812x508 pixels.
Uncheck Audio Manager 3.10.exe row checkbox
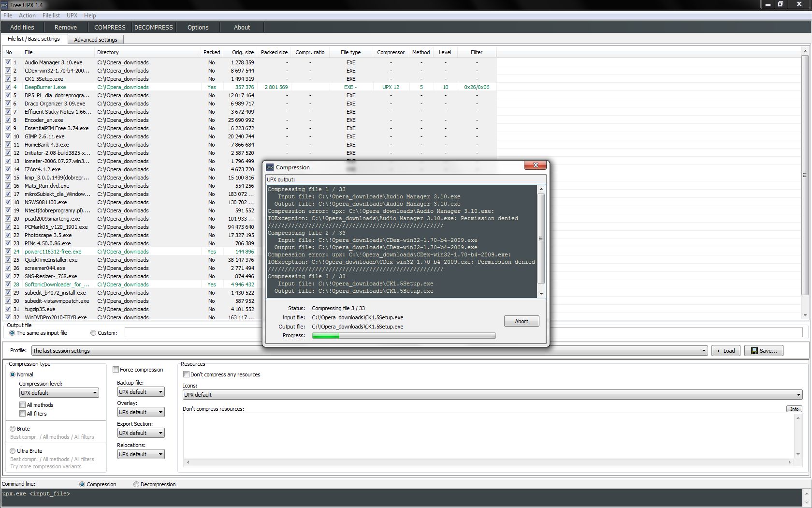(x=8, y=62)
